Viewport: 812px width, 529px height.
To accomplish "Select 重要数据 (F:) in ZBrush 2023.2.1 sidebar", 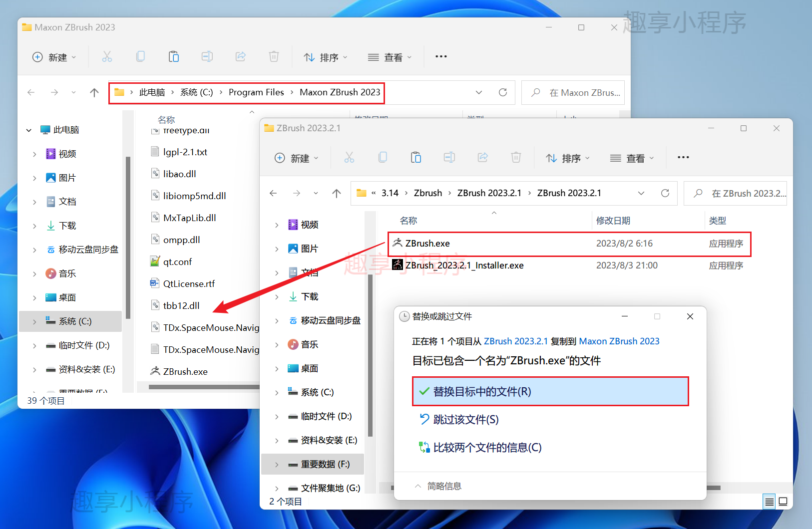I will [313, 464].
